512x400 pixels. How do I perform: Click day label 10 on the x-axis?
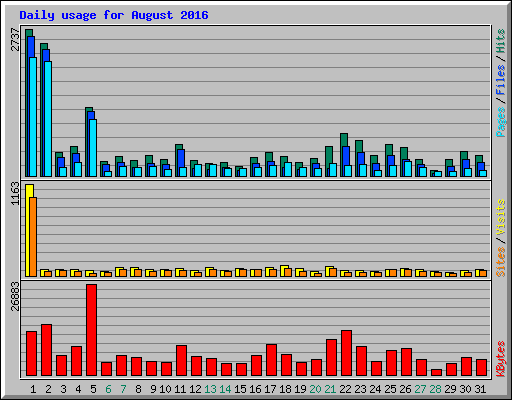tap(165, 389)
